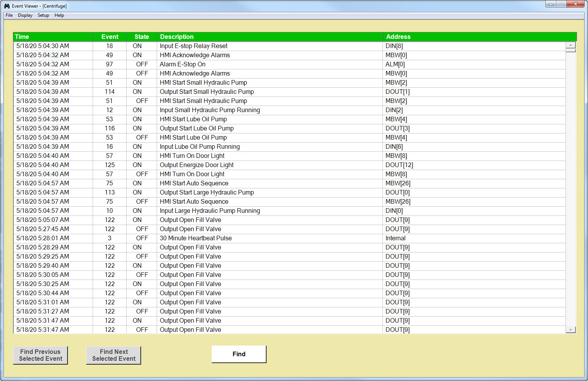
Task: Click Find Next Selected Event
Action: (x=113, y=355)
